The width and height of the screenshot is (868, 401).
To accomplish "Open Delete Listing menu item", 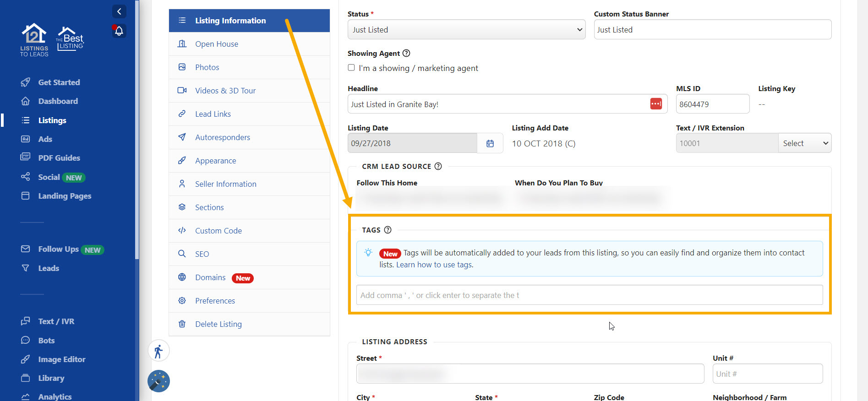I will 218,324.
